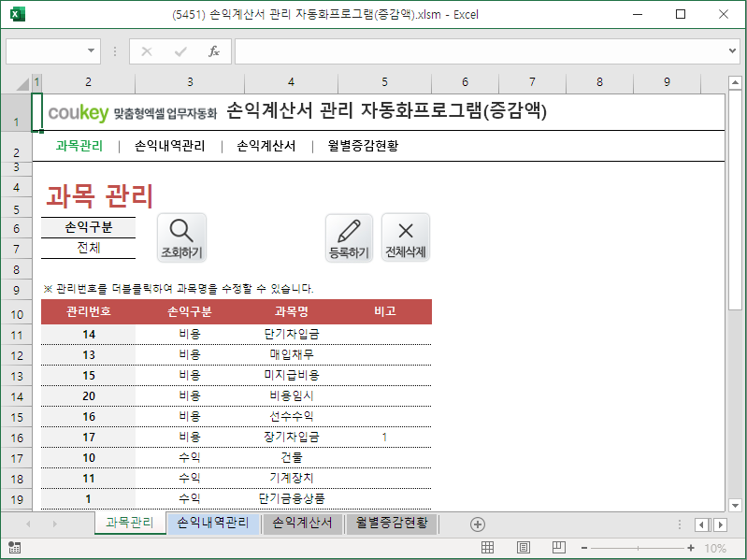Screen dimensions: 747x560
Task: Select the 기계장치 cell
Action: (x=291, y=478)
